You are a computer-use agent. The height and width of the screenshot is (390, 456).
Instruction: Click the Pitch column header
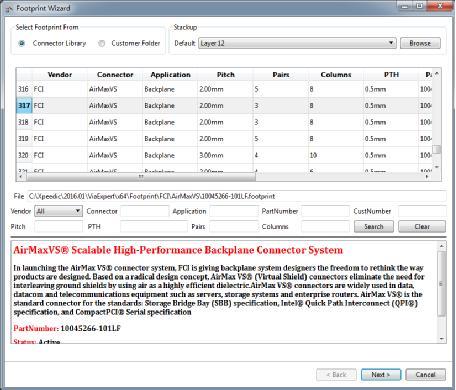click(x=226, y=75)
